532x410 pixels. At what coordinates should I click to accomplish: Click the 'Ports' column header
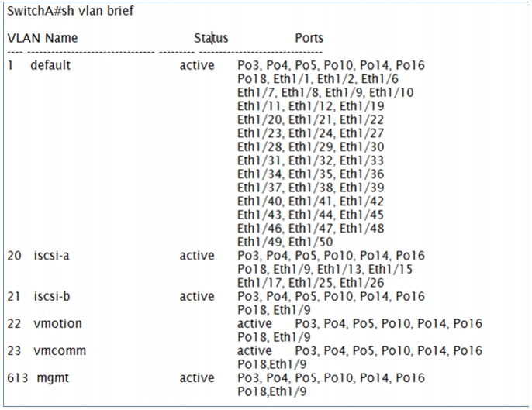point(309,38)
